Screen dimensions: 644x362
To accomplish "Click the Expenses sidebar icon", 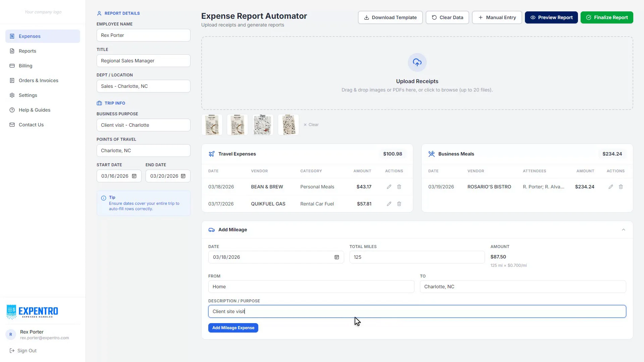I will [x=12, y=36].
